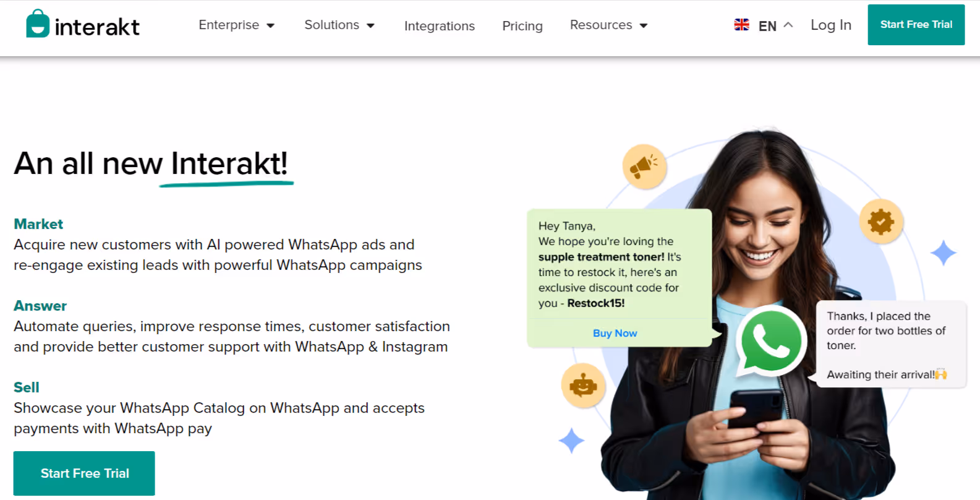Click Start Free Trial below Sell section
The image size is (980, 500).
(x=84, y=473)
